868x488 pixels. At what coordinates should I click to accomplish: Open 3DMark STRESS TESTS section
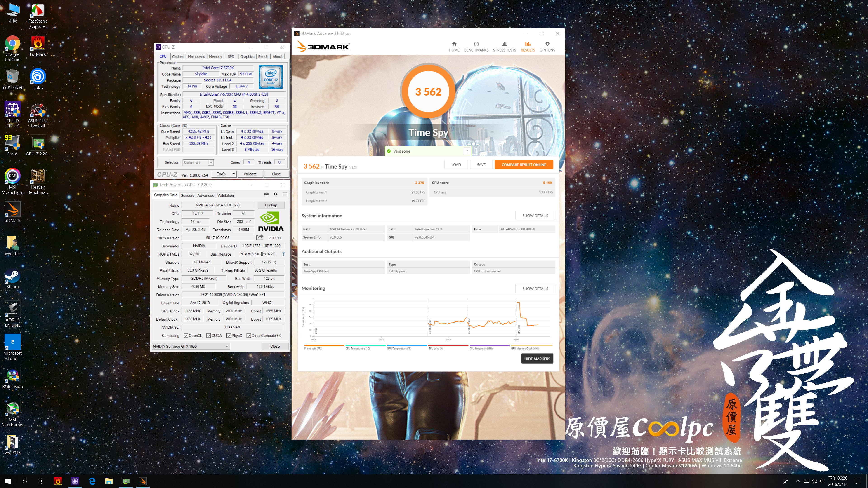[505, 47]
